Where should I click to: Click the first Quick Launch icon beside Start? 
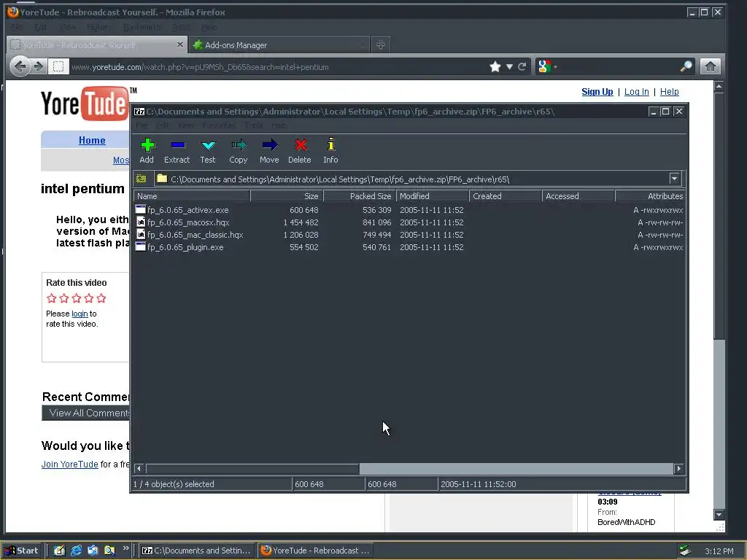pyautogui.click(x=60, y=551)
